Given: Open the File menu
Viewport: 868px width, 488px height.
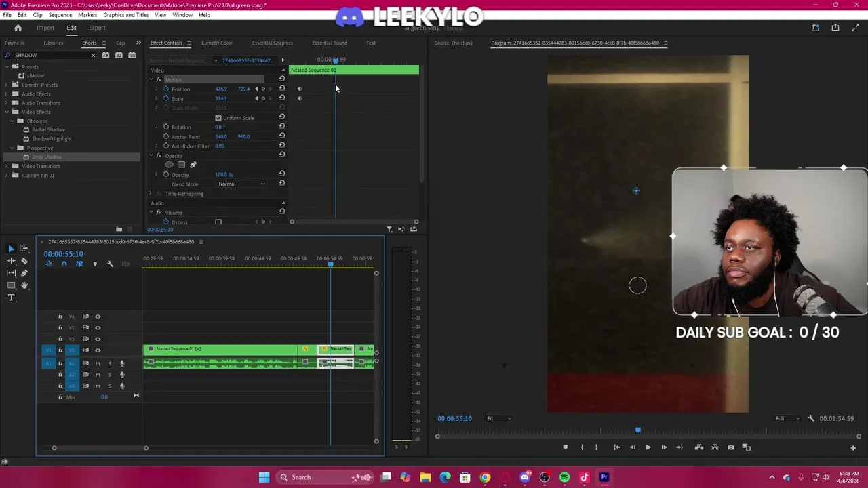Looking at the screenshot, I should 7,15.
